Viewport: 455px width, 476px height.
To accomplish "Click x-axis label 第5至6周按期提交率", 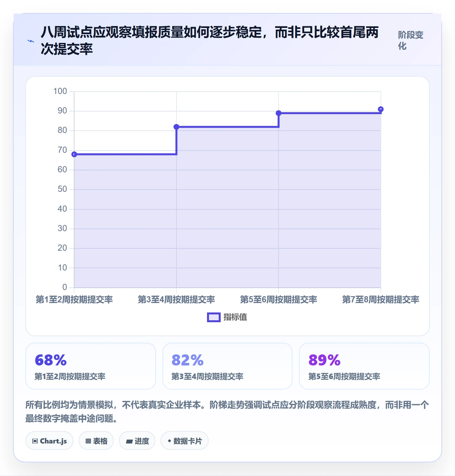I will [x=279, y=299].
